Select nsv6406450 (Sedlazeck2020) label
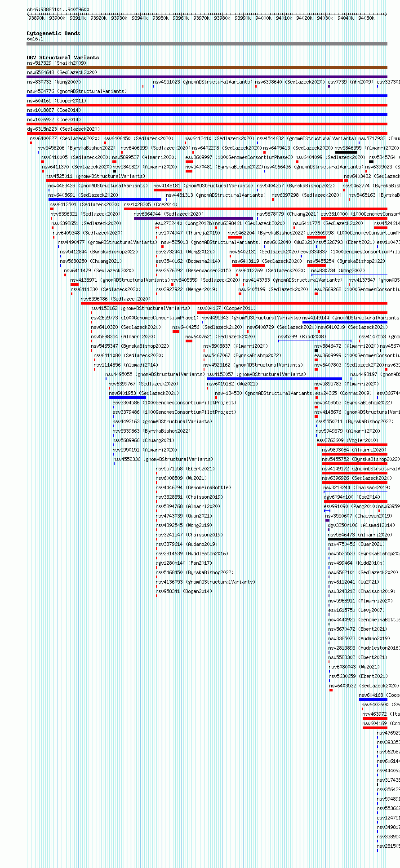Screen dimensions: 400x868 [x=138, y=139]
